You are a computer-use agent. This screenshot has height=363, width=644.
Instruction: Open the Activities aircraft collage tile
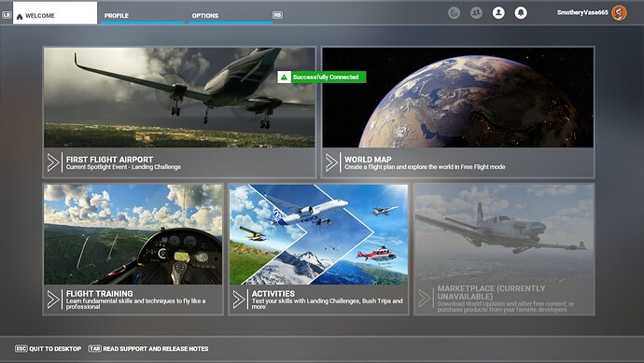(318, 234)
